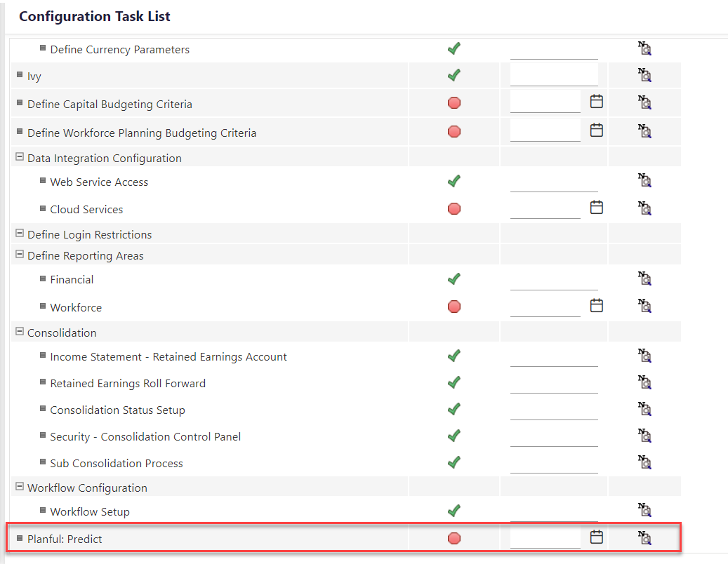Open date picker for Cloud Services
This screenshot has height=564, width=728.
point(596,207)
